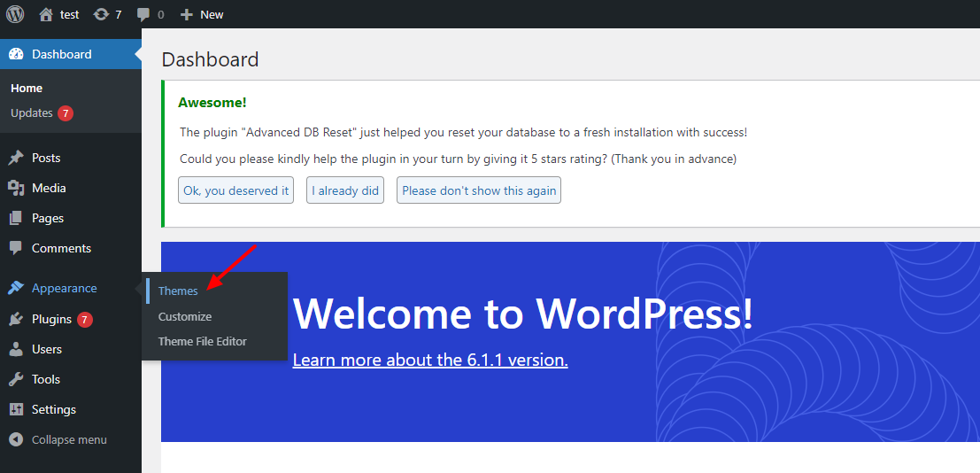This screenshot has width=980, height=473.
Task: Open the comments bubble icon in admin bar
Action: [143, 14]
